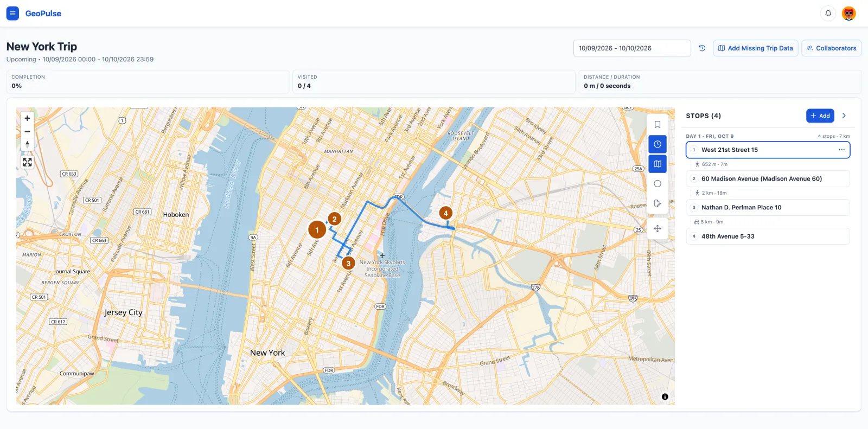Toggle the folded map layer button
The width and height of the screenshot is (868, 429).
658,164
